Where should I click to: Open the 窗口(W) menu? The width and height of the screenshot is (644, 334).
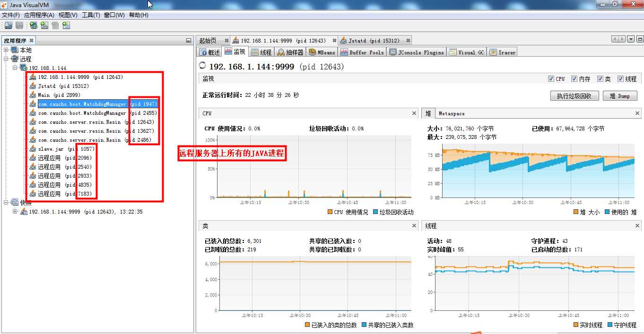[x=114, y=15]
